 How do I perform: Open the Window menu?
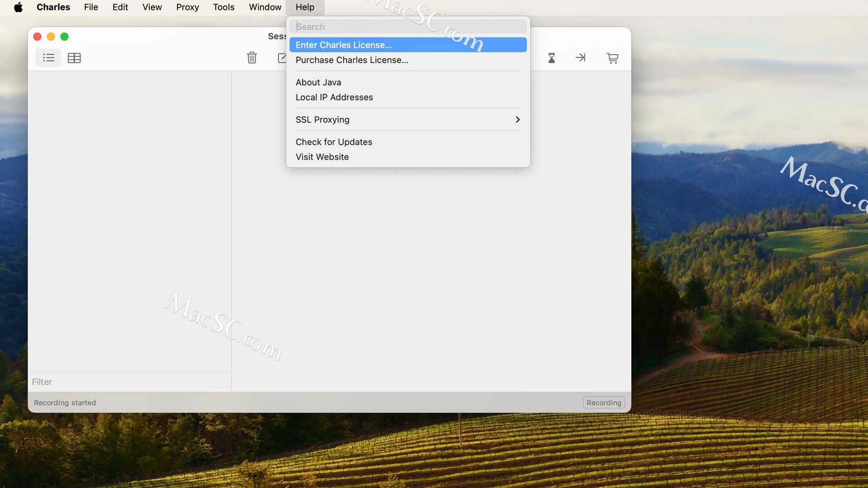(x=265, y=7)
